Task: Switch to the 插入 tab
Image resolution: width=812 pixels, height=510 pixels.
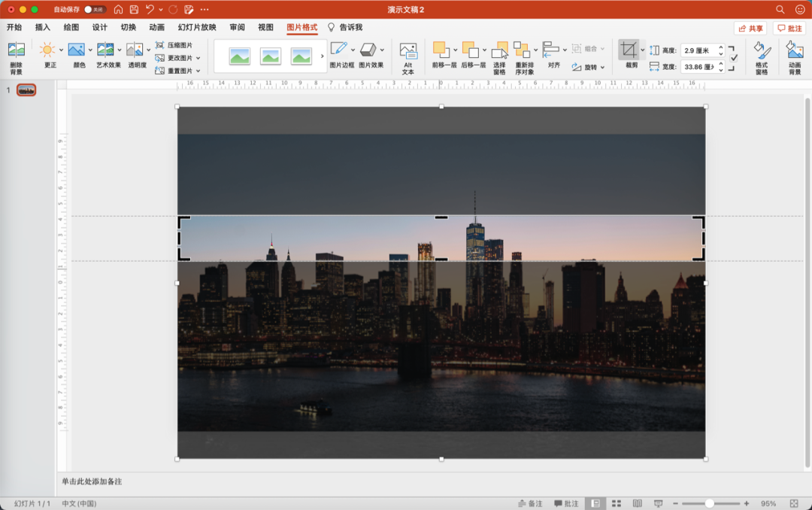Action: (x=42, y=28)
